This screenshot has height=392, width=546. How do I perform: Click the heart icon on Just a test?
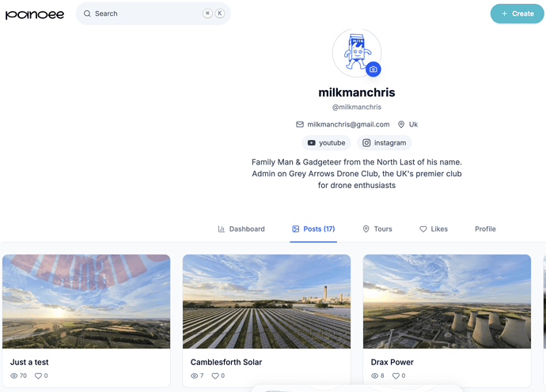38,375
